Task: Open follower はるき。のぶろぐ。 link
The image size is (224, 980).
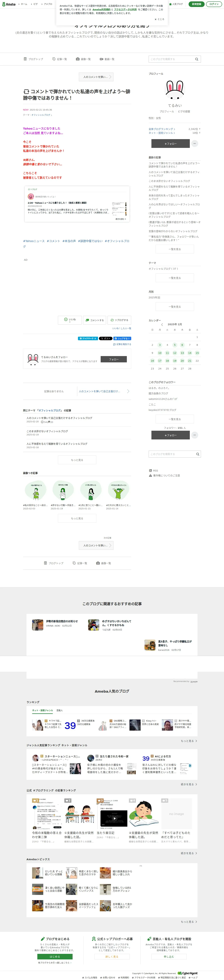Action: pyautogui.click(x=159, y=388)
